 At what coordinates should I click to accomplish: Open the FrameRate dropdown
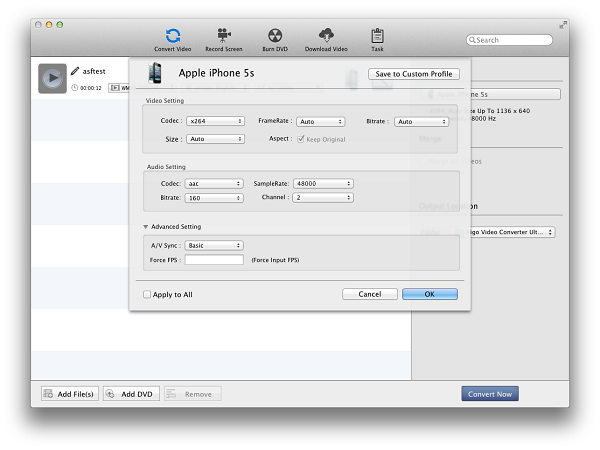pyautogui.click(x=321, y=121)
